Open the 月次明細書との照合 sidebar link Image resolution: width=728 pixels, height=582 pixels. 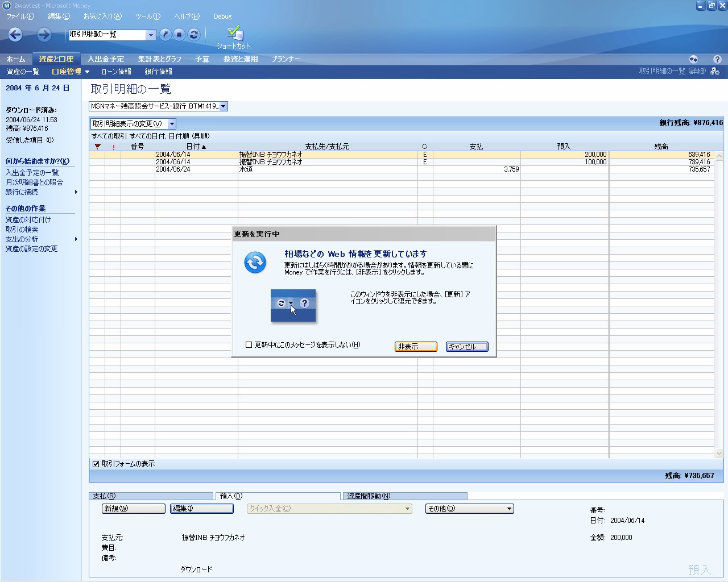point(34,182)
